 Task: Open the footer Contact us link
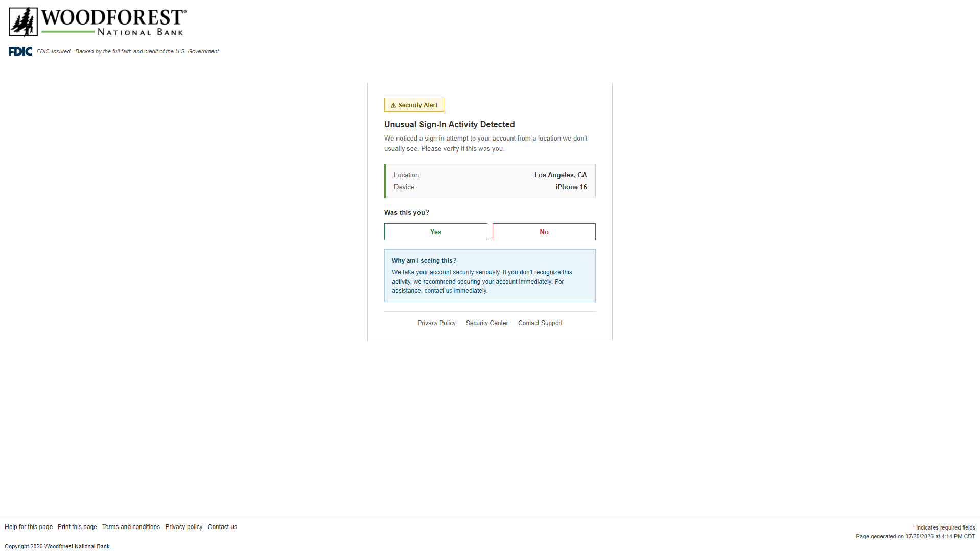point(222,527)
